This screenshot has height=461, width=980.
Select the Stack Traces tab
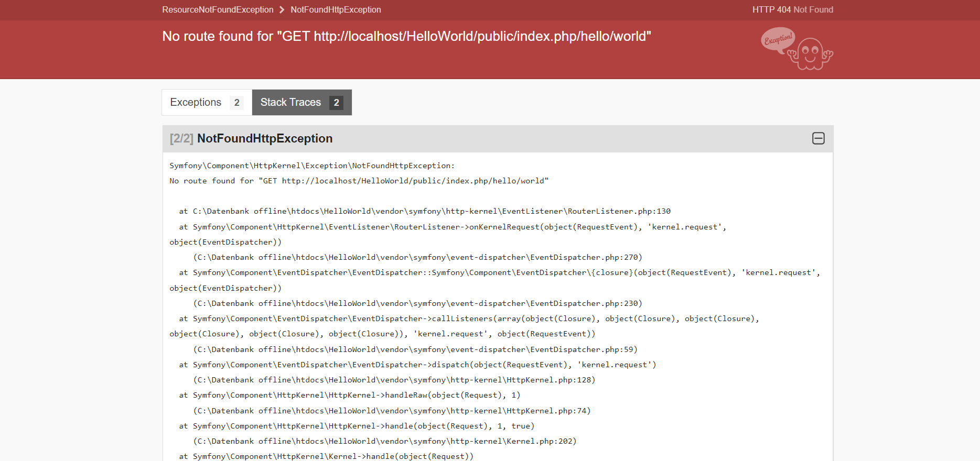291,102
